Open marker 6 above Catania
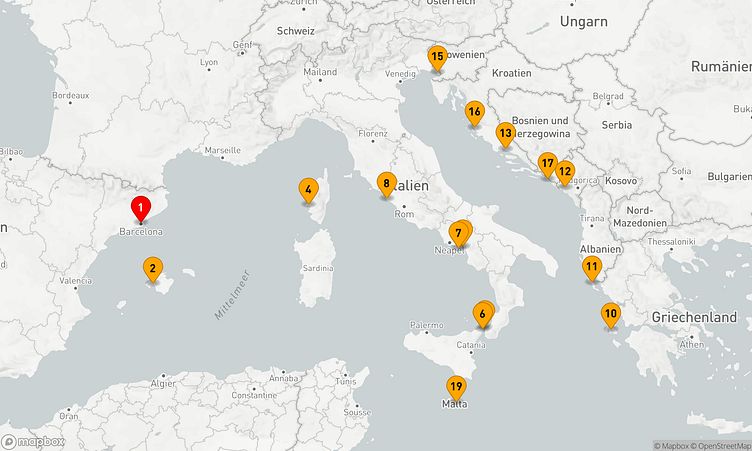This screenshot has height=451, width=752. (482, 315)
